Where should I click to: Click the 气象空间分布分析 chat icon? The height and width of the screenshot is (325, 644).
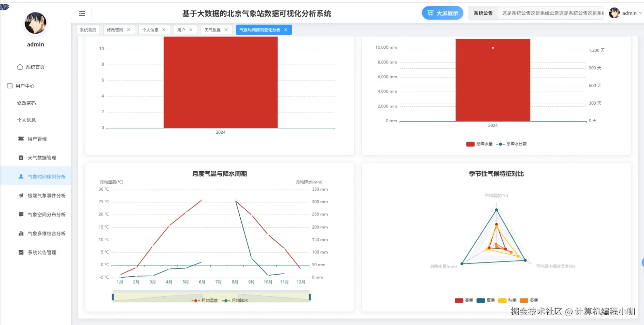point(21,214)
